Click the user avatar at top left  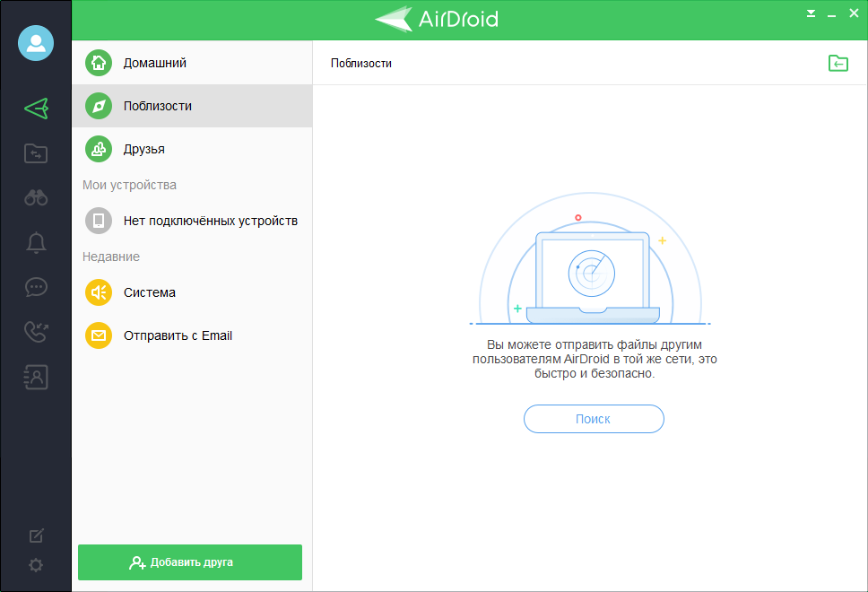(36, 42)
